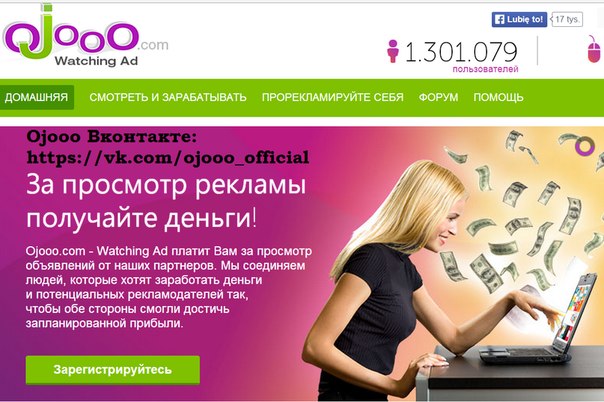Screen dimensions: 604x402
Task: Open the ПРОРЕКЛАМИРУЙТЕ СЕБЯ menu item
Action: (x=333, y=97)
